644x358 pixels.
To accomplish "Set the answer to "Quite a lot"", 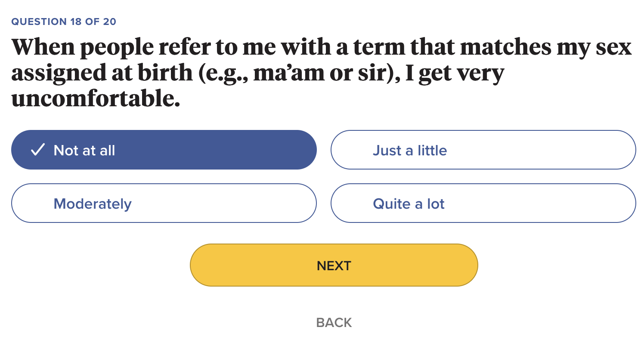I will 483,203.
